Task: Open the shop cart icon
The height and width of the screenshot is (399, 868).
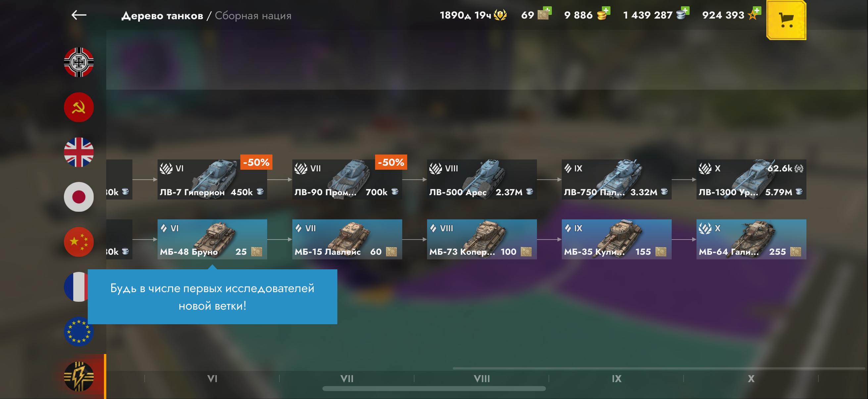Action: tap(786, 20)
